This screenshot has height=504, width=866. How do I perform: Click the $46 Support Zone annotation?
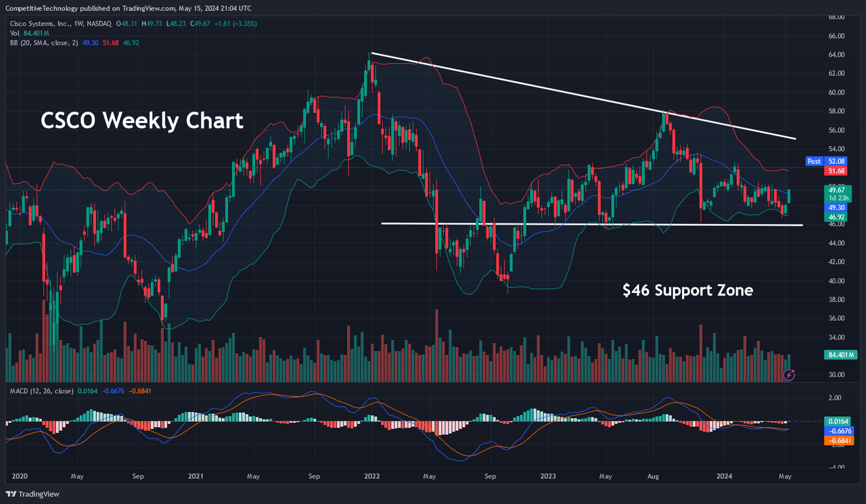coord(687,290)
